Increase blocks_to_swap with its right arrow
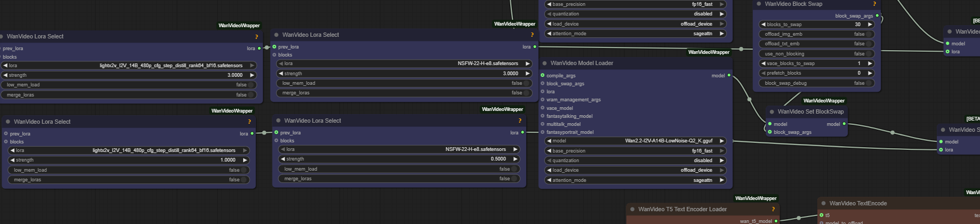This screenshot has height=224, width=980. [x=870, y=25]
